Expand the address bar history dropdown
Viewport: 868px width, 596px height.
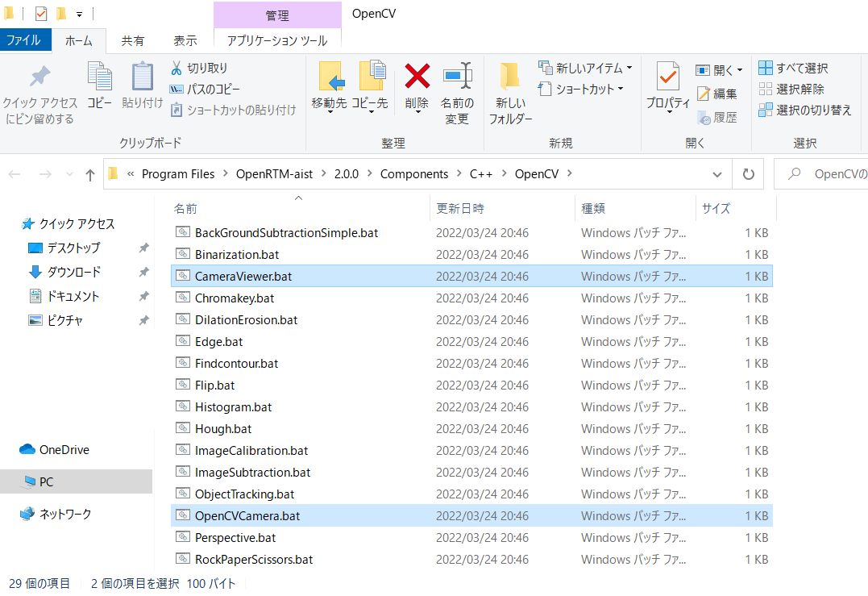click(x=716, y=174)
